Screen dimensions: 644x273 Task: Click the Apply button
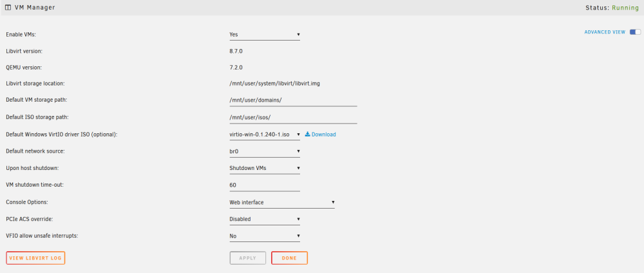tap(248, 258)
